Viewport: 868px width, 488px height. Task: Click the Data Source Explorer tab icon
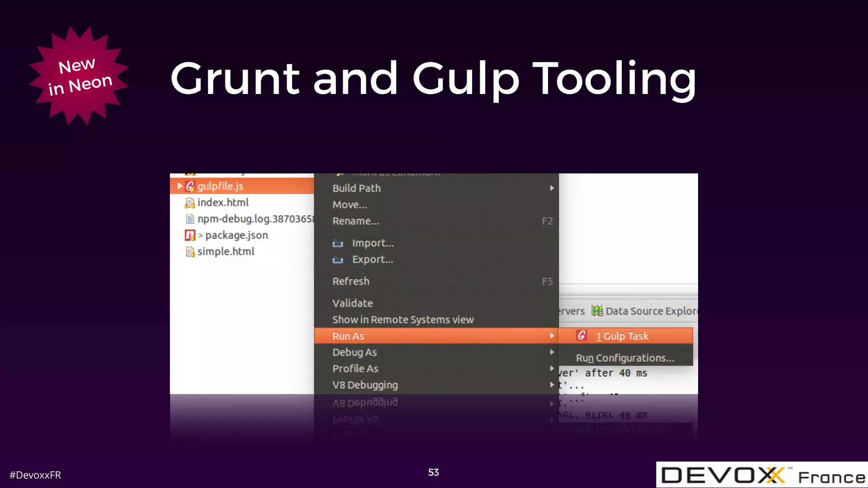597,311
